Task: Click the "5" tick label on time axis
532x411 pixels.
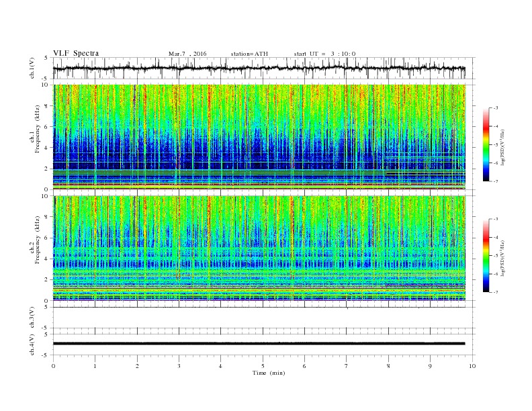Action: point(263,366)
